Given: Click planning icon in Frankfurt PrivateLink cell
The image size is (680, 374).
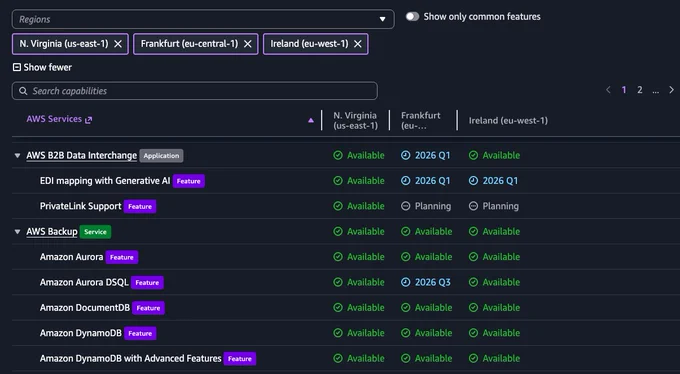Looking at the screenshot, I should pos(405,206).
